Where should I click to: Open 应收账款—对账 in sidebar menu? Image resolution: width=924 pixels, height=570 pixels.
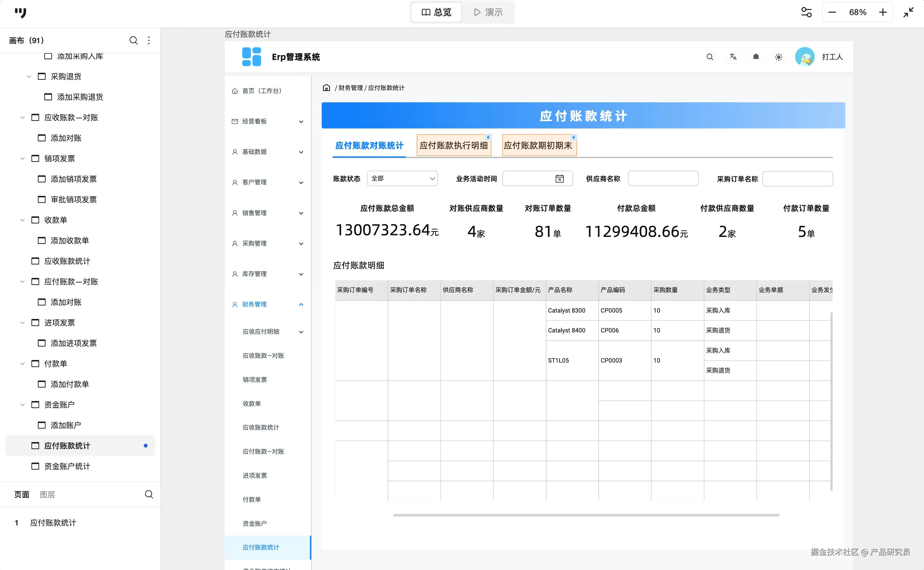point(263,356)
